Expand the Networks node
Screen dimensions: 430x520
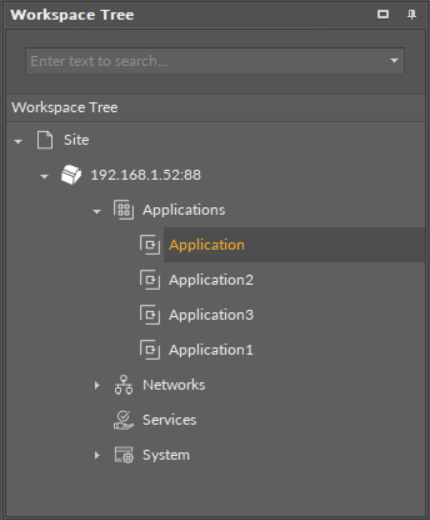(x=97, y=385)
